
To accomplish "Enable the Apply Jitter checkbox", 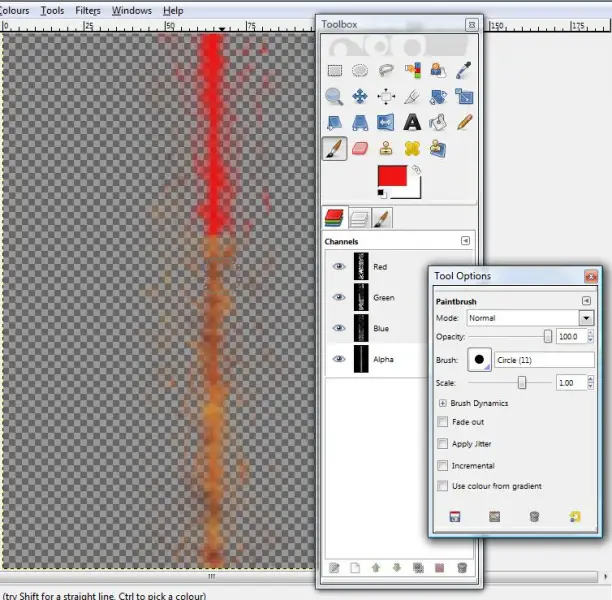I will tap(443, 443).
